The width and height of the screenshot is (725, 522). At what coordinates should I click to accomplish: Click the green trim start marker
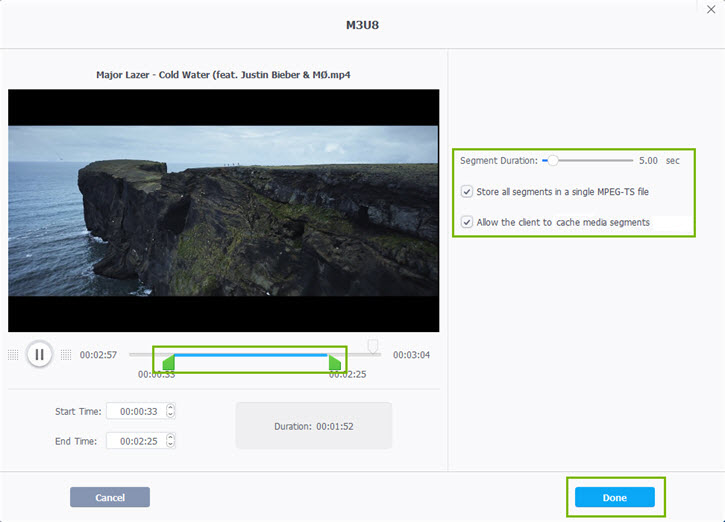(x=169, y=362)
